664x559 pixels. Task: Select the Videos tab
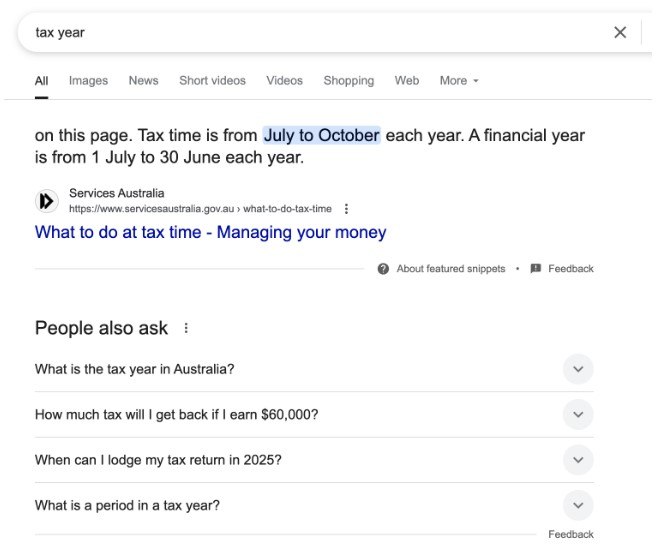pyautogui.click(x=285, y=80)
